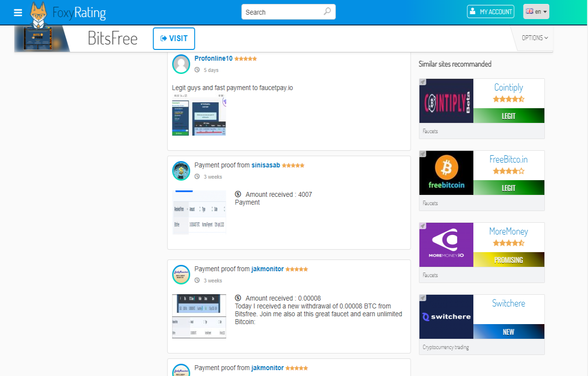Viewport: 588px width, 376px height.
Task: Open the freebitcoin logo thumbnail
Action: point(446,173)
